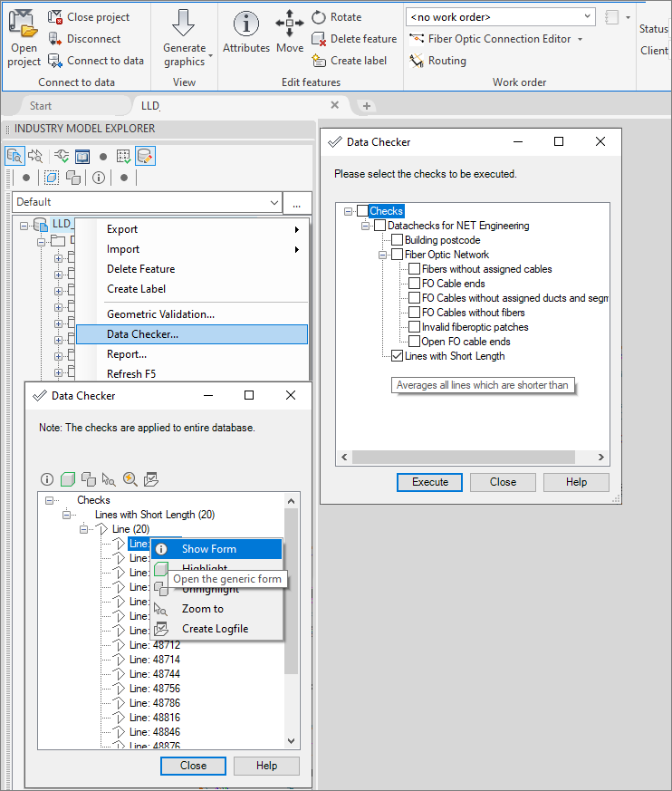The width and height of the screenshot is (672, 791).
Task: Click the highlight square icon in explorer second row
Action: point(52,178)
